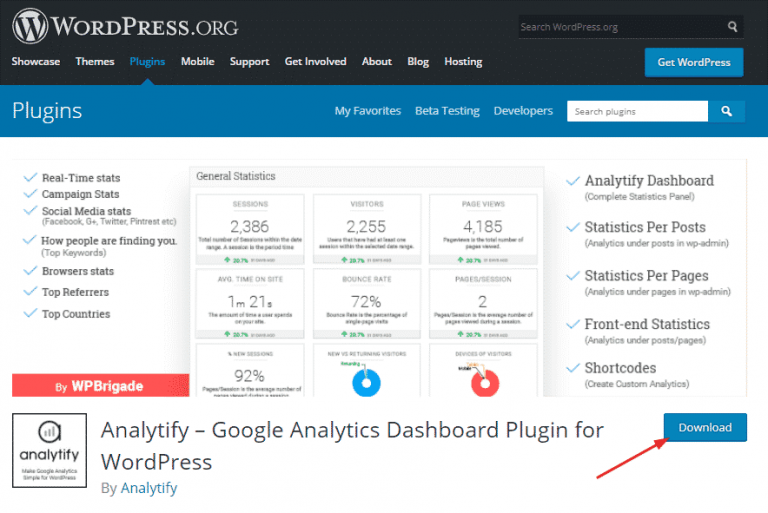Open the My Favorites link
The image size is (768, 513).
pos(368,111)
